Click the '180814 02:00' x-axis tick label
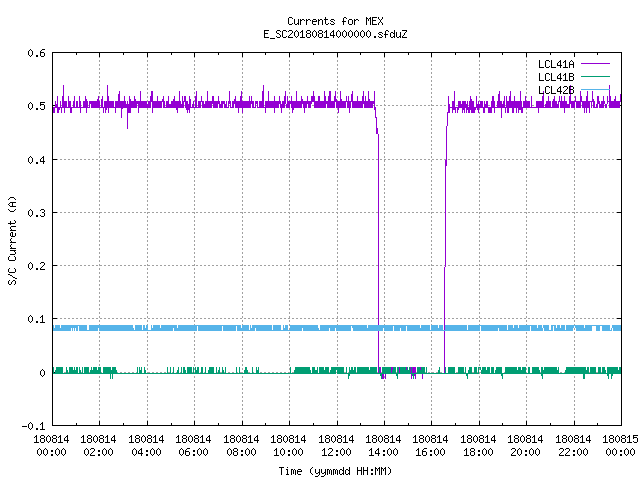Viewport: 640px width, 480px height. 98,446
